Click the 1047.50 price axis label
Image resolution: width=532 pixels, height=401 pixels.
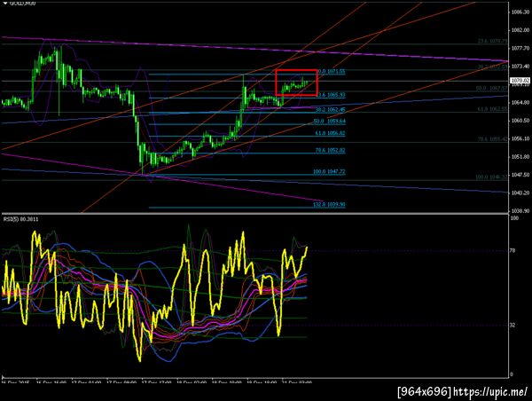[520, 175]
